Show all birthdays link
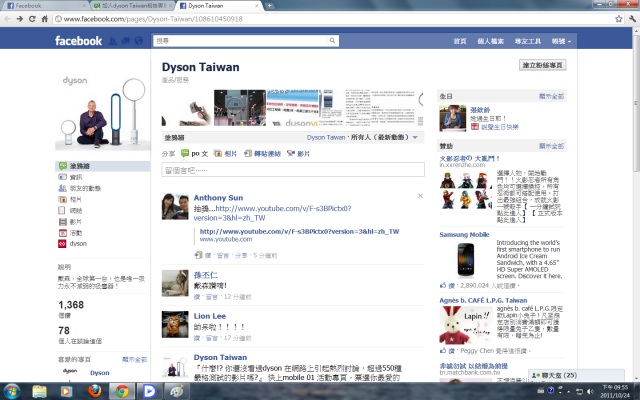This screenshot has width=640, height=400. tap(551, 96)
